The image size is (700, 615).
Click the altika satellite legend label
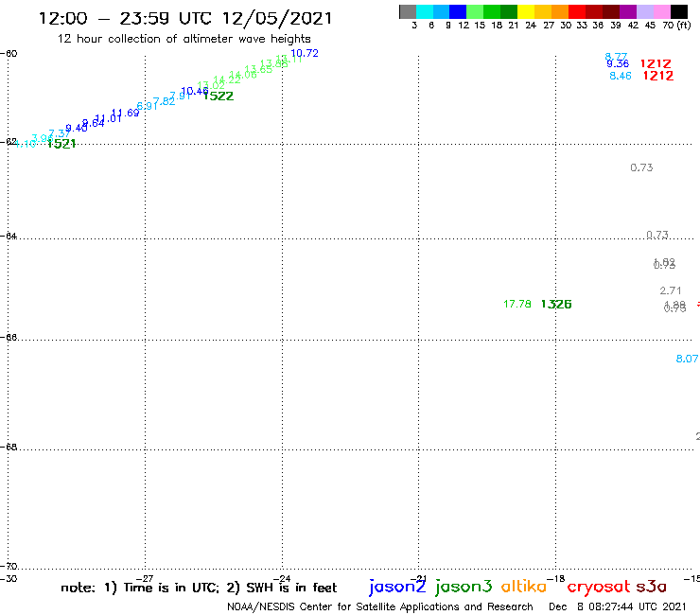(x=524, y=586)
